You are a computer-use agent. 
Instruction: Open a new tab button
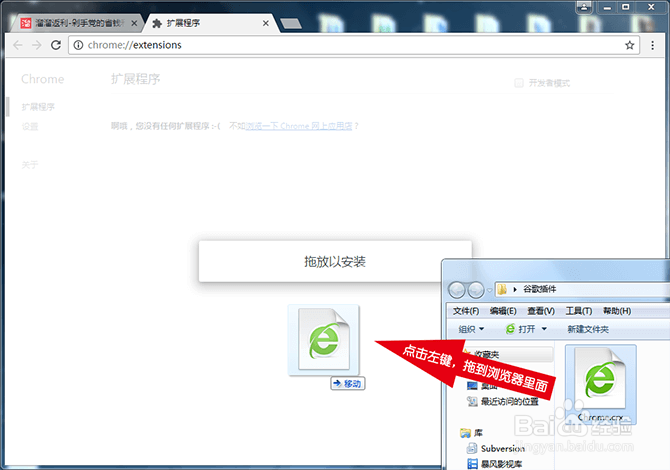pos(291,24)
